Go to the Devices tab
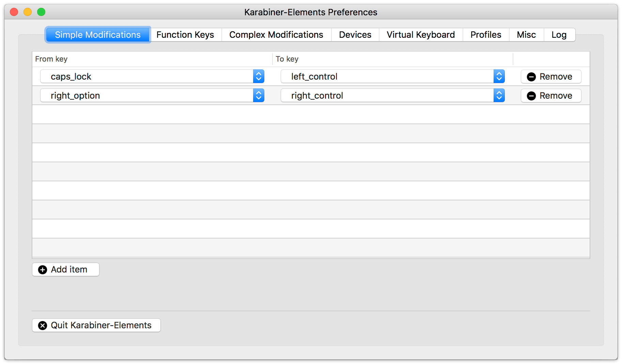 355,35
